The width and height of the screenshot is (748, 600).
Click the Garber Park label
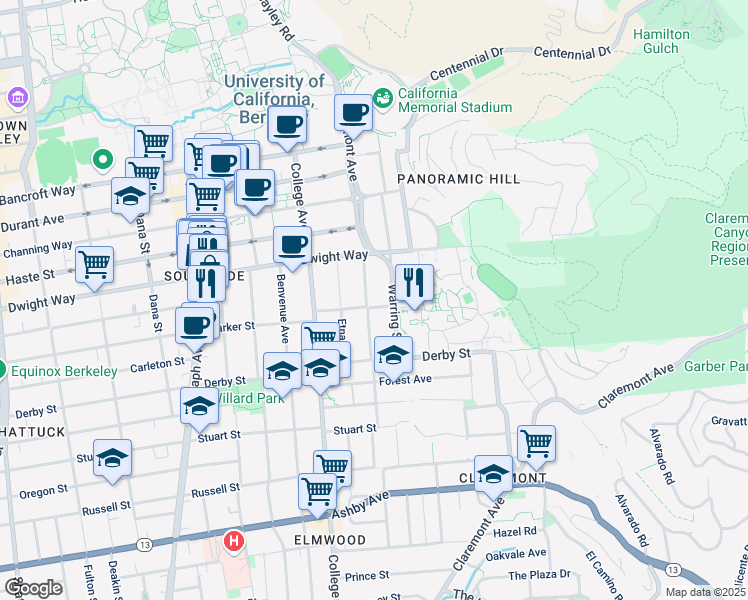coord(716,366)
